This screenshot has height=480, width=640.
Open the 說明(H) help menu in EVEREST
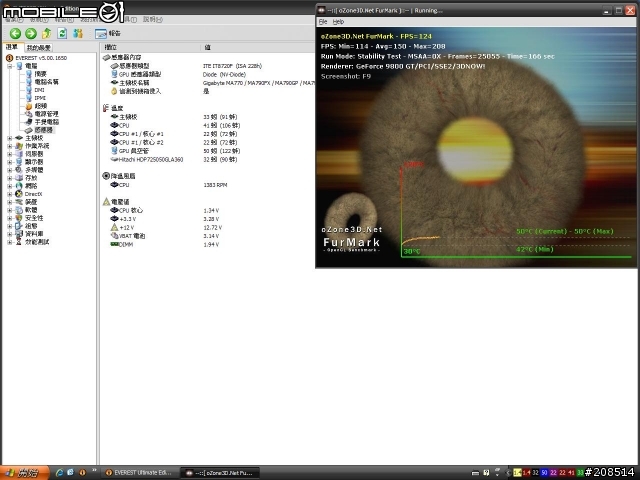point(153,19)
